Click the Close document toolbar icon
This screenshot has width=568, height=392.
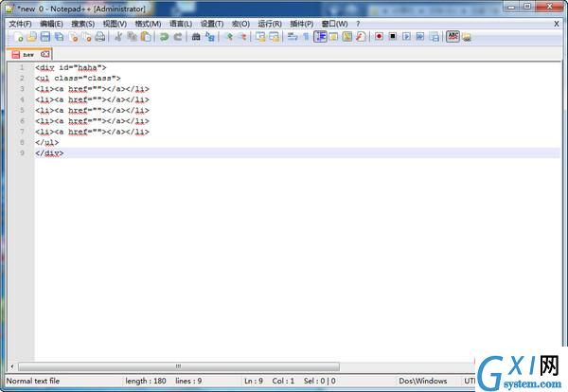[x=73, y=37]
